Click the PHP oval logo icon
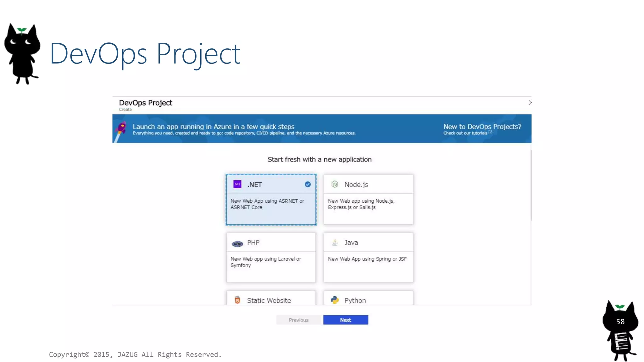Image resolution: width=644 pixels, height=362 pixels. 237,244
